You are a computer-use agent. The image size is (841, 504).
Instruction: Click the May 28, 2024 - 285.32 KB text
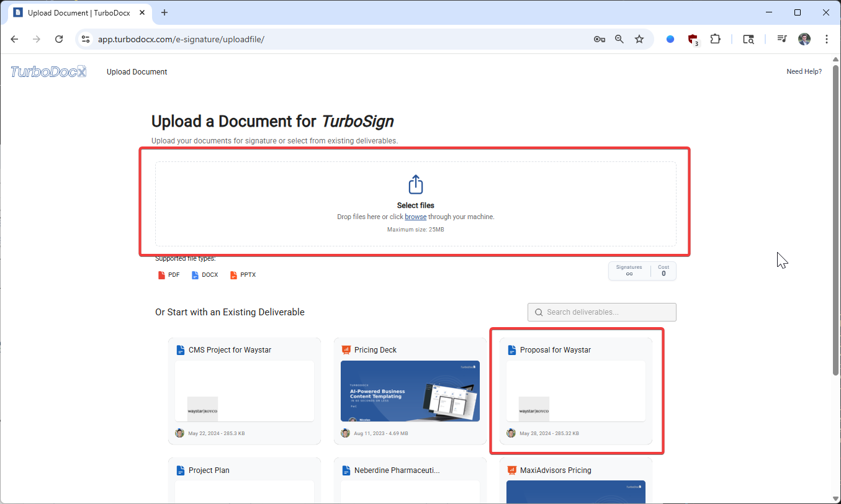pos(549,433)
